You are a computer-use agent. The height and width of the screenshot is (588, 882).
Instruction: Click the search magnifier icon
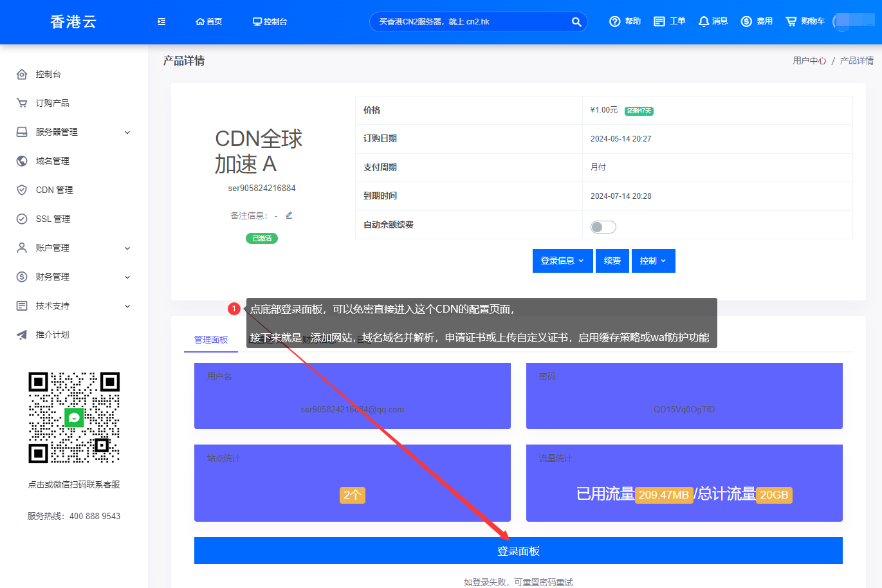tap(576, 22)
